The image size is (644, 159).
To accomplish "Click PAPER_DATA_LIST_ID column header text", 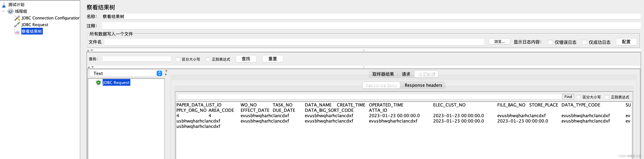I will pos(199,105).
